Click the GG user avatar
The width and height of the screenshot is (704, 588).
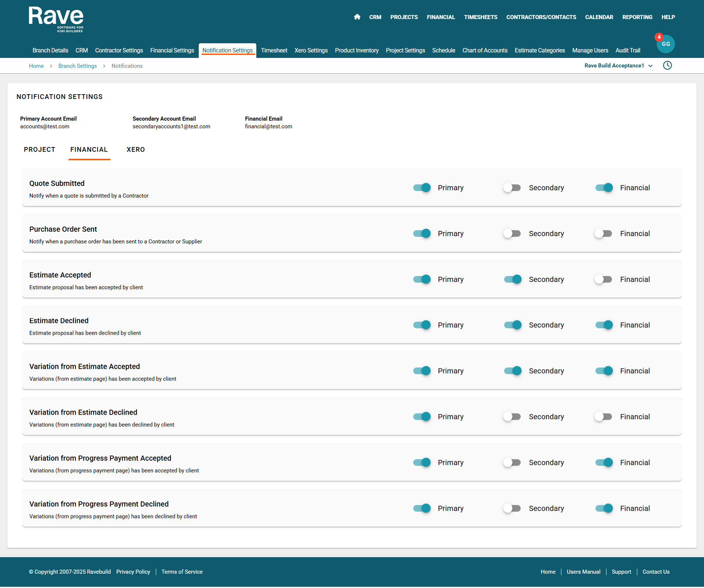(666, 44)
